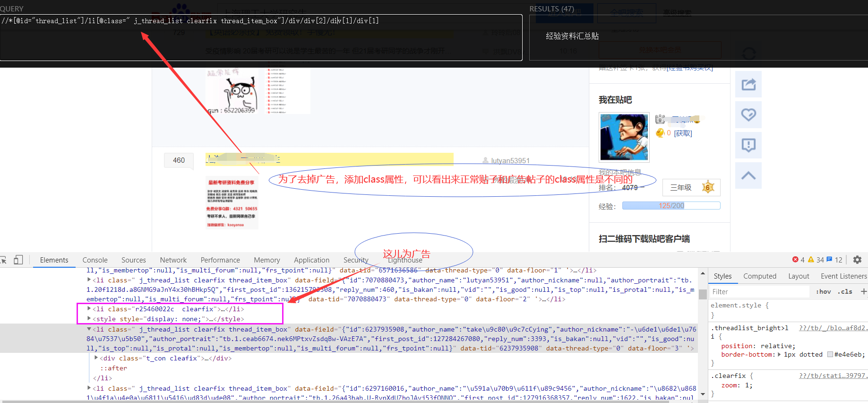Screen dimensions: 868x403
Task: Select the Event Listeners sidebar tab
Action: (x=843, y=276)
